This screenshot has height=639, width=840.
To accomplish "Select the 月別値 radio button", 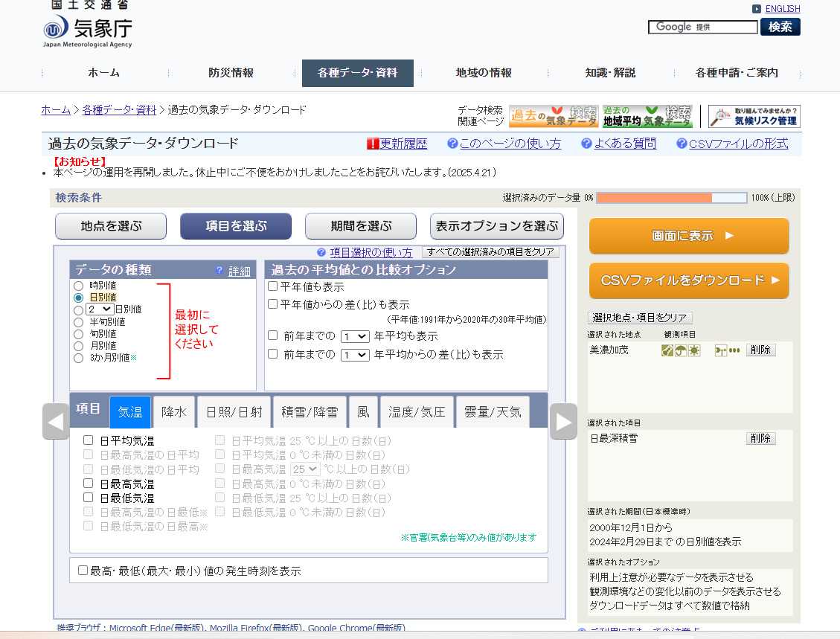I will pos(78,346).
